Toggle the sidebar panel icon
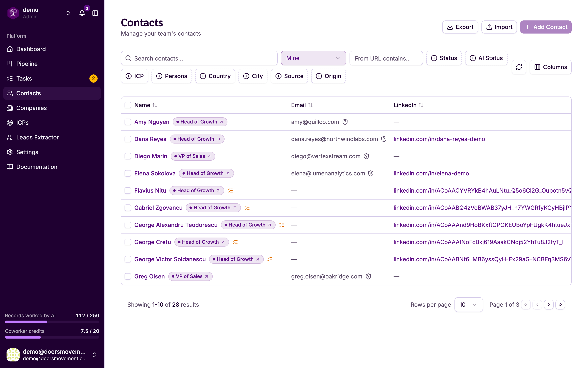Viewport: 588px width, 368px height. click(x=95, y=13)
